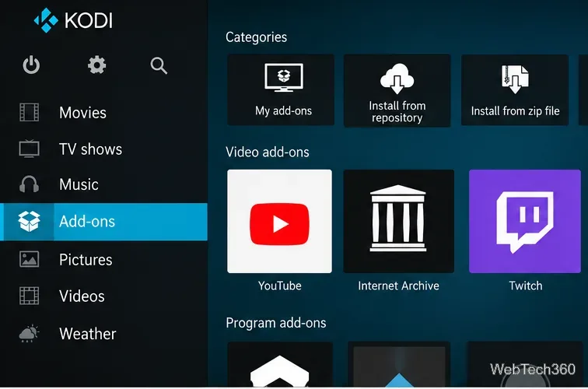The height and width of the screenshot is (389, 588).
Task: Click the Internet Archive label text
Action: click(x=399, y=286)
